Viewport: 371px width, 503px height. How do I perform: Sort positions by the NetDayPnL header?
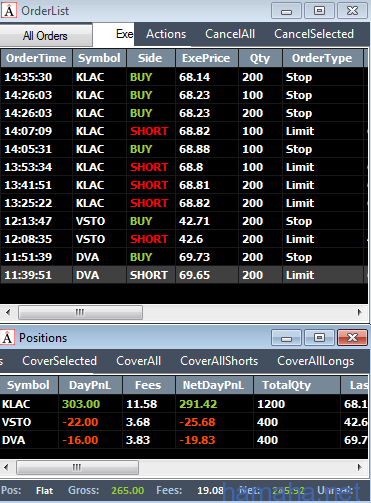tap(213, 385)
